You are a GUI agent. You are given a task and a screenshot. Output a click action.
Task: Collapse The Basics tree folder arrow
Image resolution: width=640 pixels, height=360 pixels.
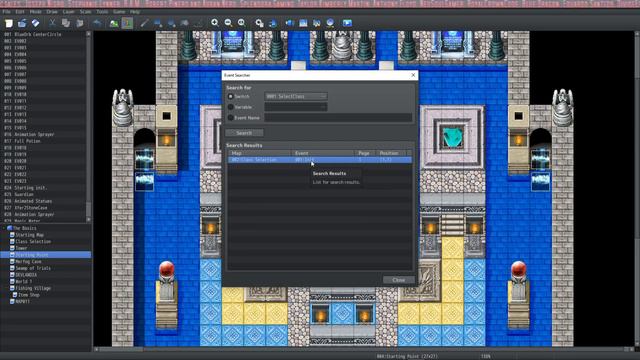(4, 228)
